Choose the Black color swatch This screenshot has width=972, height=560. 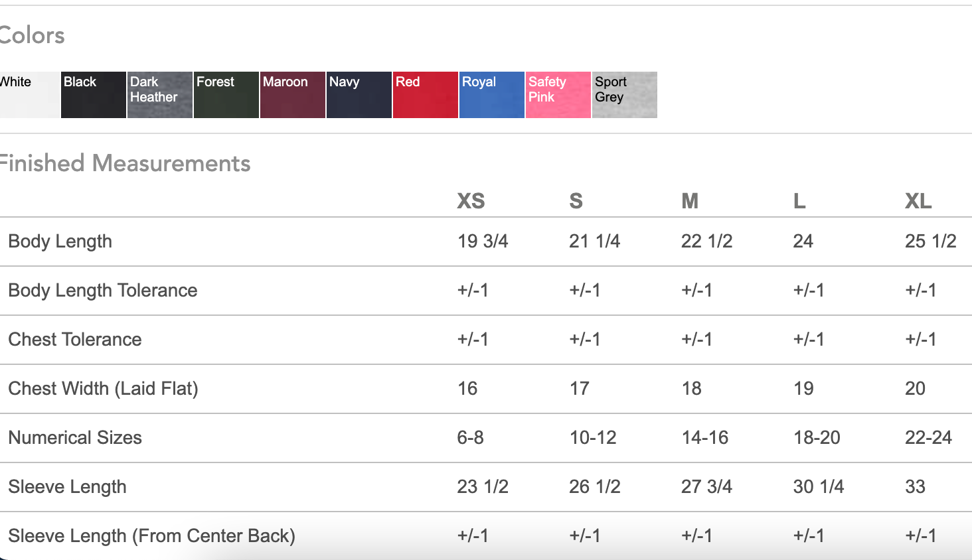tap(94, 95)
